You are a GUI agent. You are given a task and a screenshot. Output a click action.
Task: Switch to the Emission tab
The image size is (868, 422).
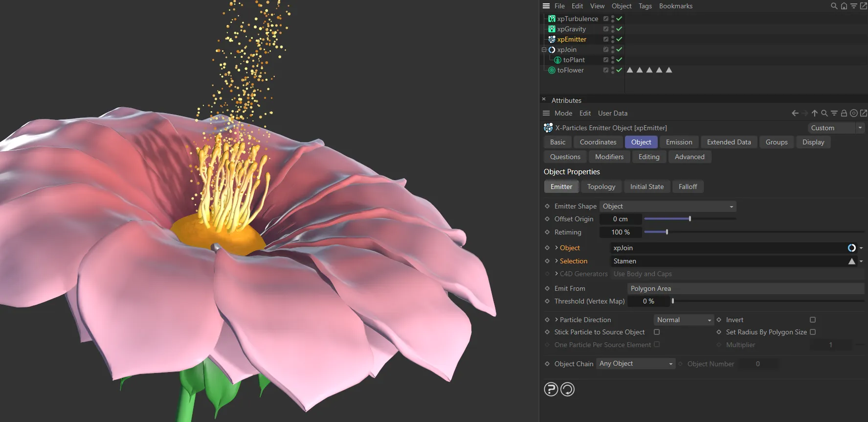tap(679, 142)
